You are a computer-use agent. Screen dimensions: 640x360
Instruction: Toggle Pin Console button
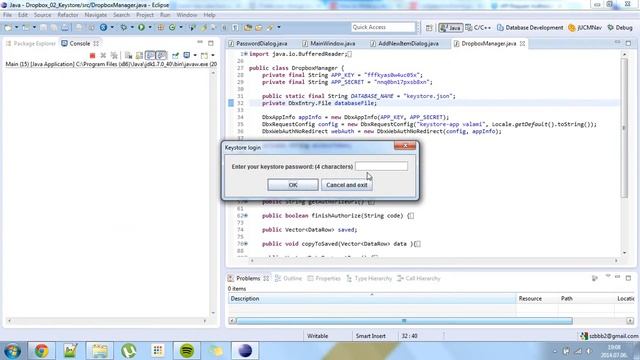tap(175, 55)
